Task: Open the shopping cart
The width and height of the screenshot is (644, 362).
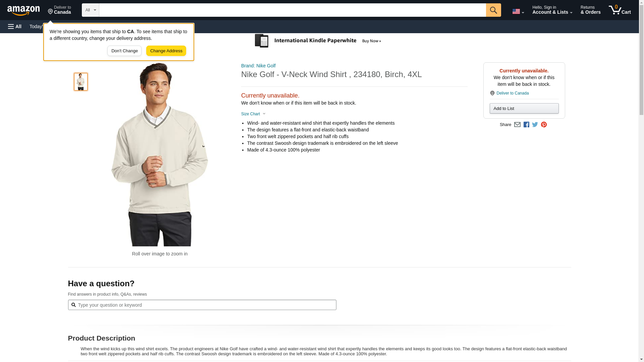Action: tap(620, 10)
